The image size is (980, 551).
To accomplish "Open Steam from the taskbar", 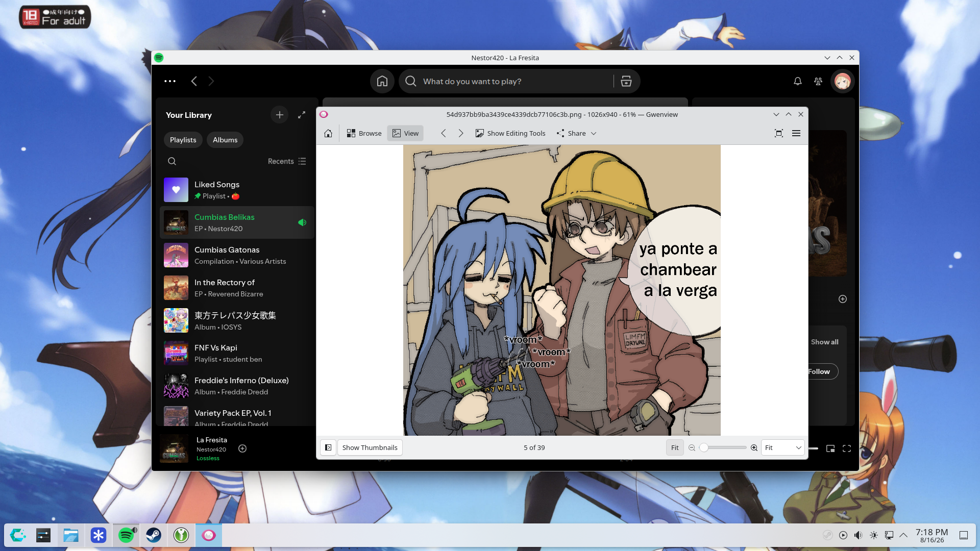I will pyautogui.click(x=154, y=535).
